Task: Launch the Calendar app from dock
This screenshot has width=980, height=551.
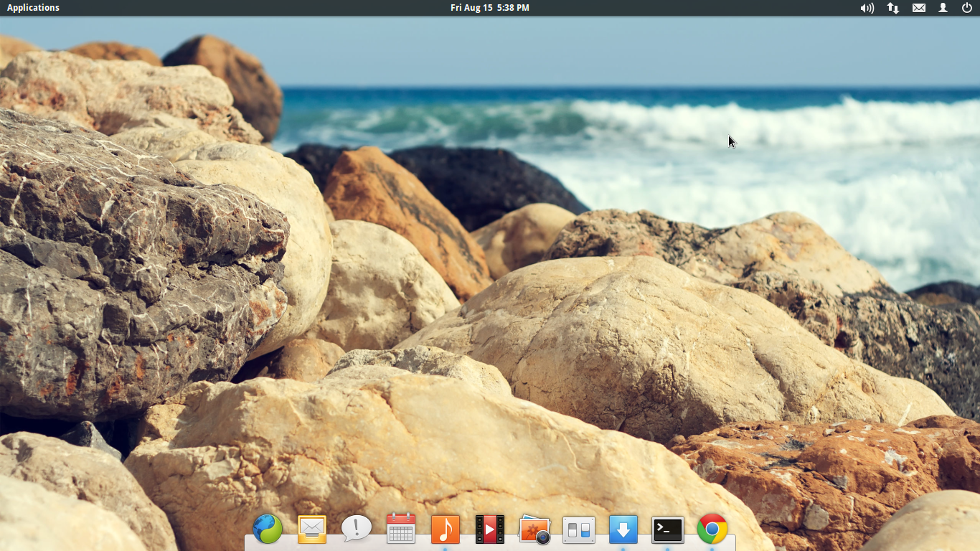Action: click(x=401, y=529)
